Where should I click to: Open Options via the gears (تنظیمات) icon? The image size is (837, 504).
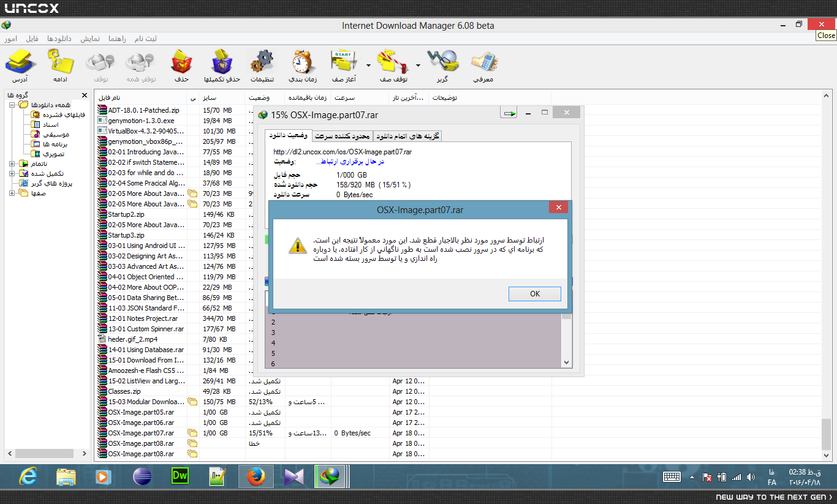pyautogui.click(x=262, y=62)
